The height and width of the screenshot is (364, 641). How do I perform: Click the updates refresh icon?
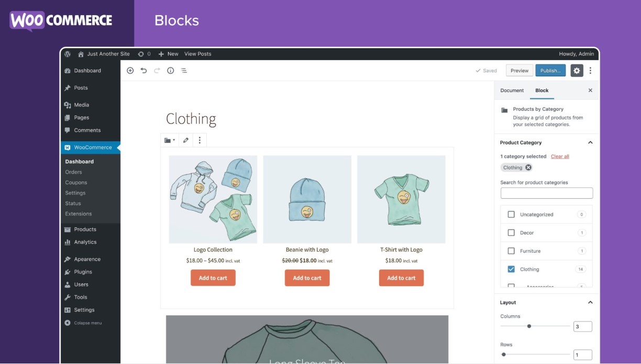[x=140, y=54]
